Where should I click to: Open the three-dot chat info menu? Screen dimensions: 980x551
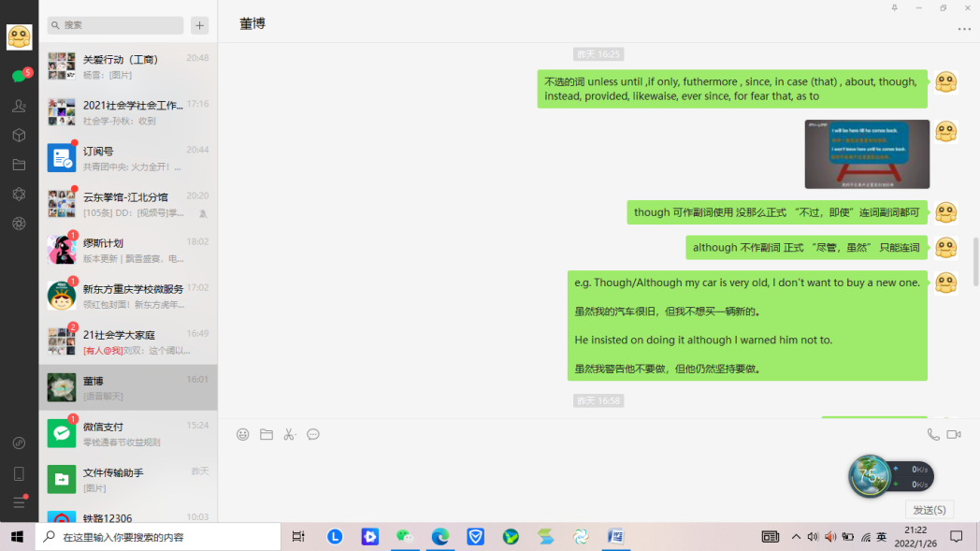pyautogui.click(x=964, y=29)
